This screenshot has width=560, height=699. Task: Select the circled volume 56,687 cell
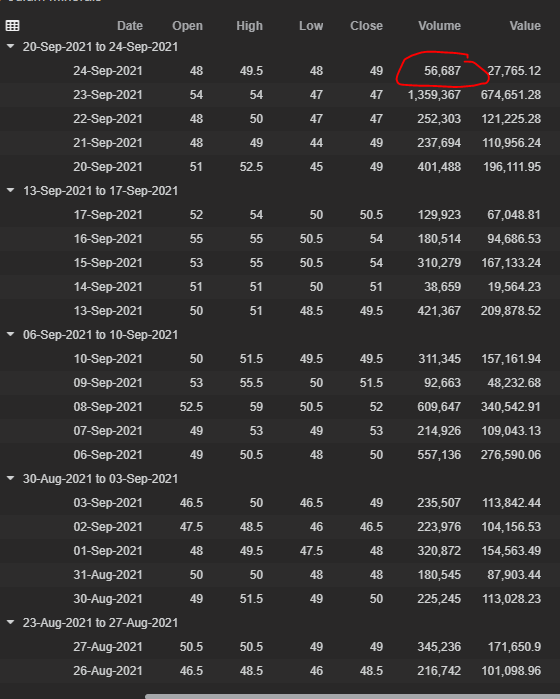(x=442, y=71)
